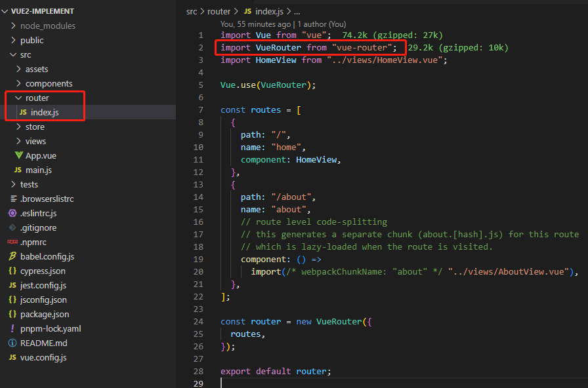Click the lines icon beside .browserslistrc
The height and width of the screenshot is (388, 588).
pyautogui.click(x=14, y=199)
